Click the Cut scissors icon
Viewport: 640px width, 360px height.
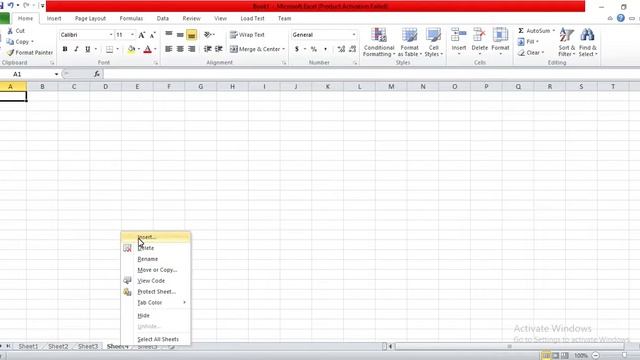coord(10,31)
